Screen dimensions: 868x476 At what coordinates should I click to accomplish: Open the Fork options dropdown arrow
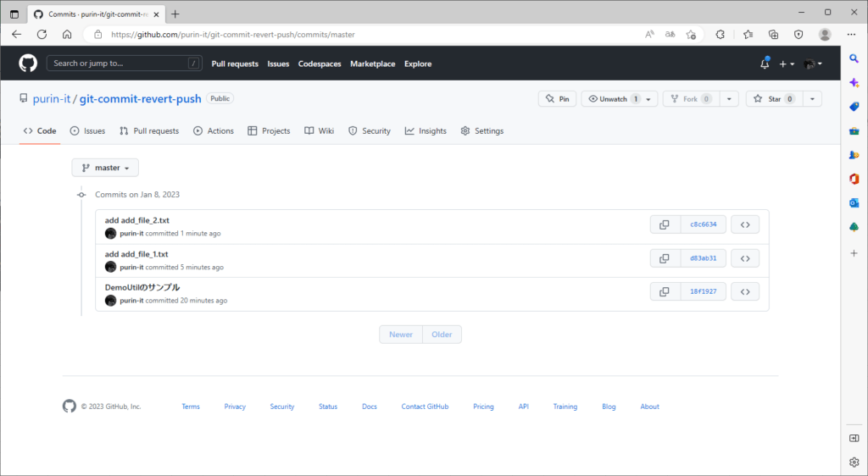click(729, 99)
